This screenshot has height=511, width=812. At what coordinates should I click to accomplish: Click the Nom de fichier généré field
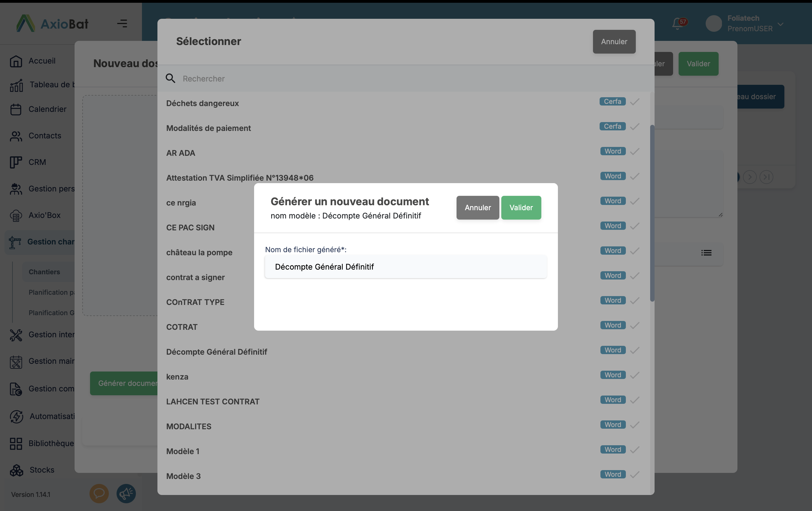click(x=406, y=267)
